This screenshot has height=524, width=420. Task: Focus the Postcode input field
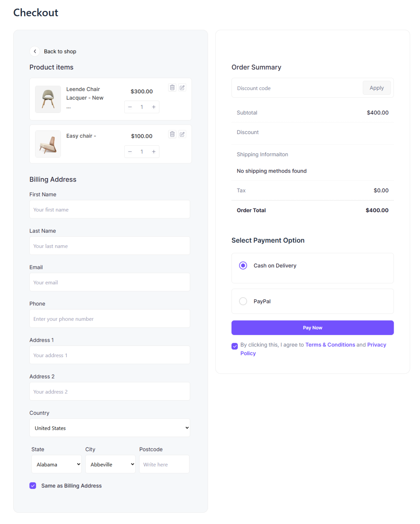(164, 464)
